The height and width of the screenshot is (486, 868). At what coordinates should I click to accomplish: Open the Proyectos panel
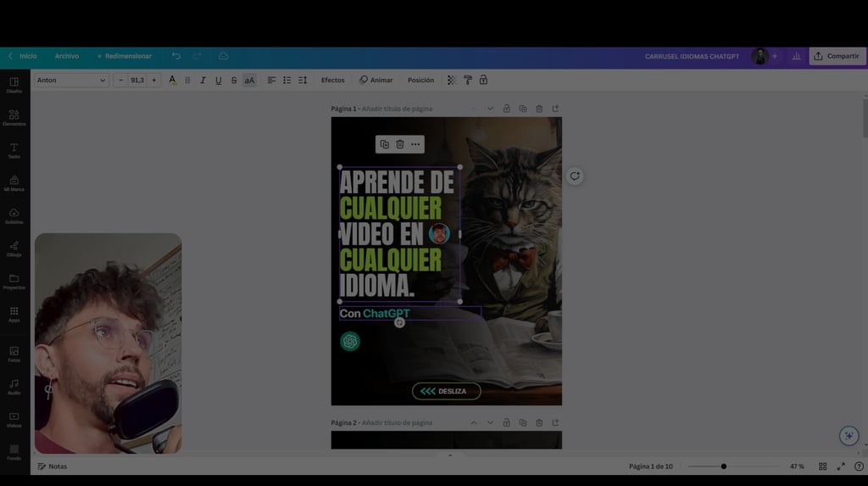pyautogui.click(x=14, y=281)
